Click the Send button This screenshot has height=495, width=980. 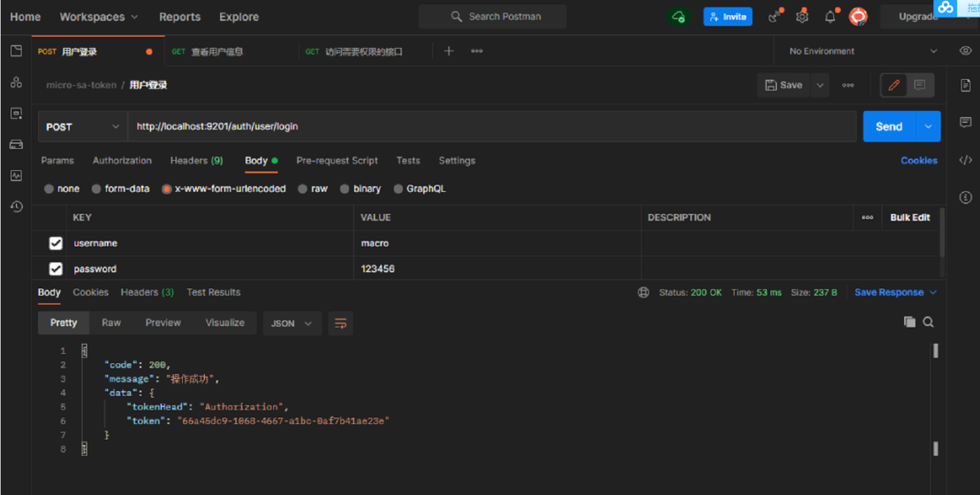tap(888, 127)
